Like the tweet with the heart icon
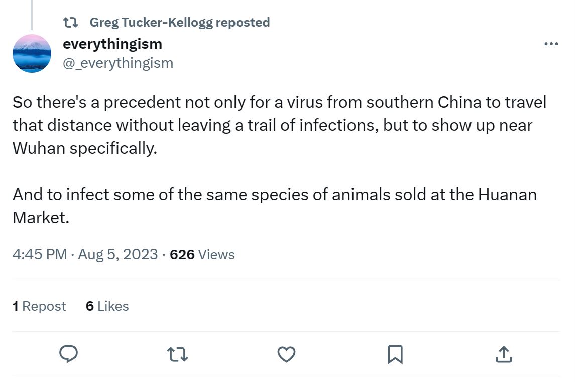588x382 pixels. (x=286, y=354)
